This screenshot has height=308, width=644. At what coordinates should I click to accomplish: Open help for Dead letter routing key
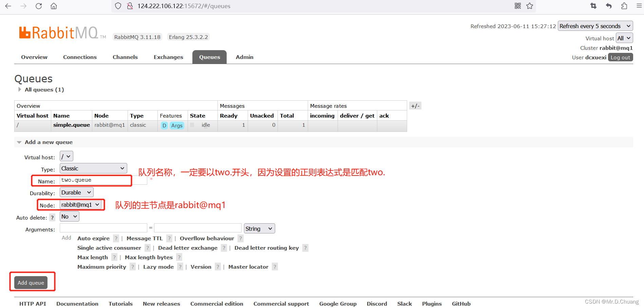pos(305,248)
